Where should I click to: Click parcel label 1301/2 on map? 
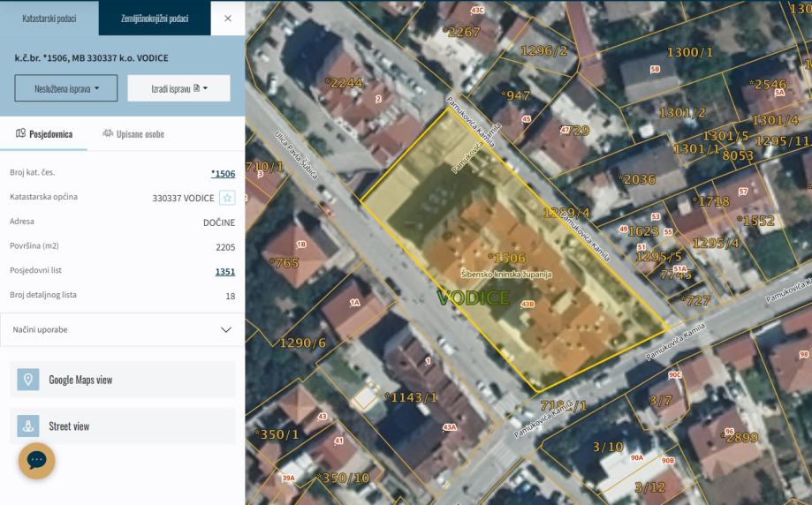(x=682, y=113)
